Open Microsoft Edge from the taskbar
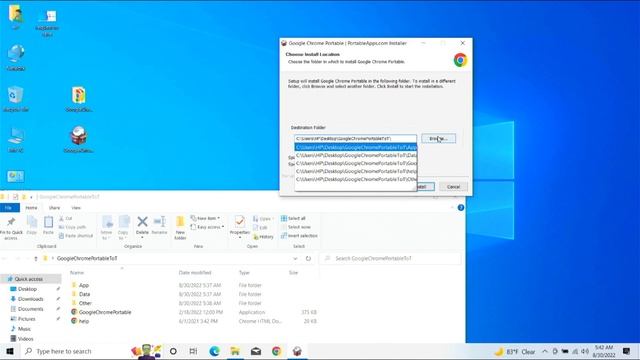Viewport: 640px width, 360px height. (x=214, y=351)
